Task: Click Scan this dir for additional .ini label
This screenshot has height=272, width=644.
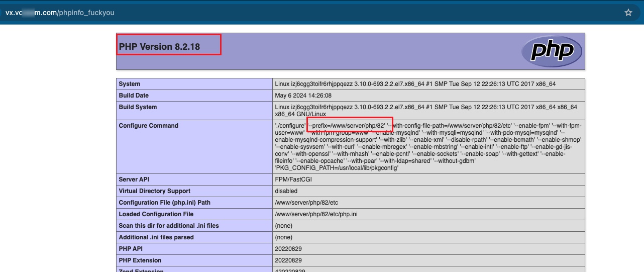Action: pos(169,226)
